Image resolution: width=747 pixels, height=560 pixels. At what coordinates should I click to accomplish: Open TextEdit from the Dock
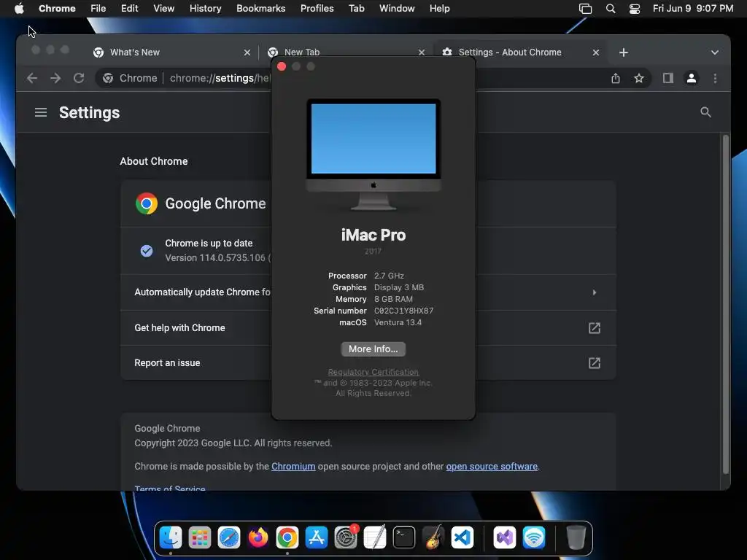pyautogui.click(x=374, y=538)
